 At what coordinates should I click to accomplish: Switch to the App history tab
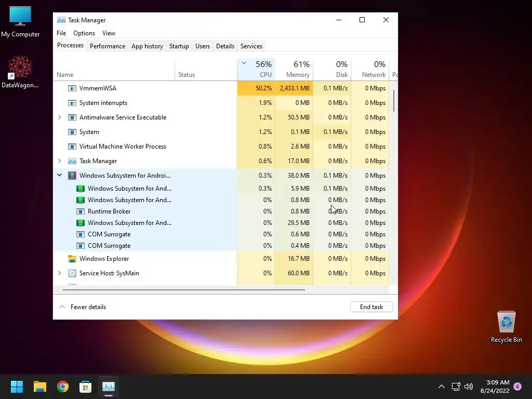(147, 46)
